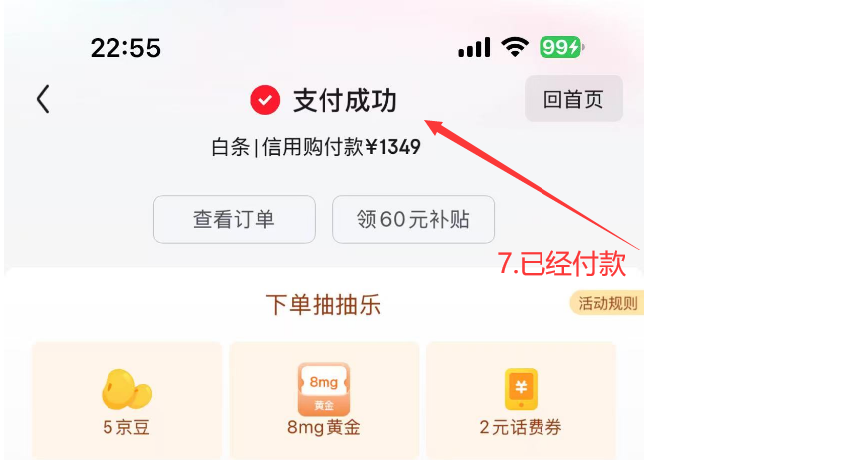This screenshot has height=460, width=868.
Task: Click the red 7.已经付款 annotation text
Action: (x=561, y=263)
